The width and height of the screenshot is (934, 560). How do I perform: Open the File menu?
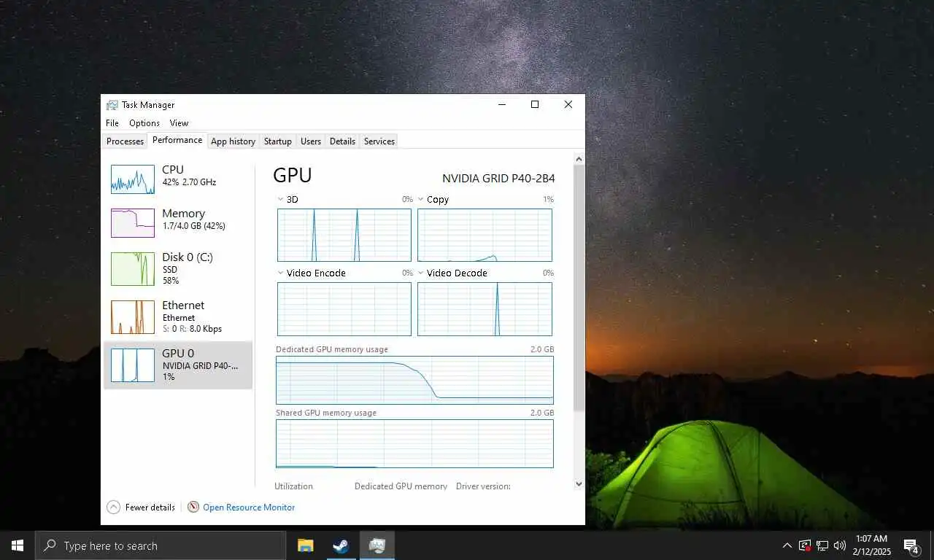coord(112,123)
